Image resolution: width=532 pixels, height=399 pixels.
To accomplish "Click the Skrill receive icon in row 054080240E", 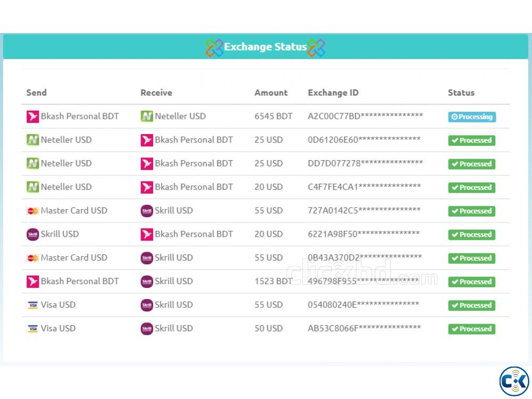I will click(x=147, y=305).
